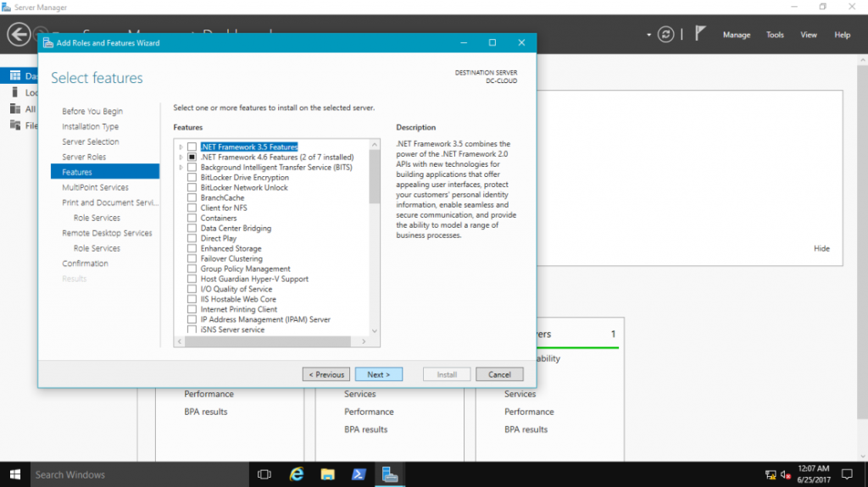This screenshot has height=487, width=868.
Task: Go to Installation Type step
Action: pyautogui.click(x=90, y=126)
